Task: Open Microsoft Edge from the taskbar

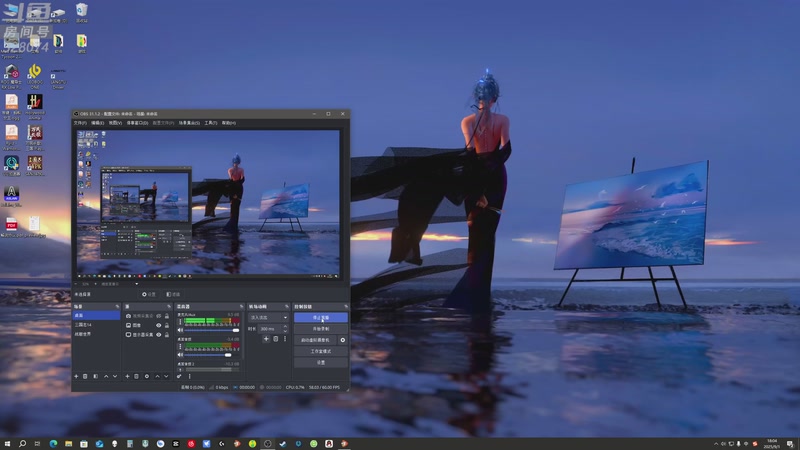Action: coord(53,444)
